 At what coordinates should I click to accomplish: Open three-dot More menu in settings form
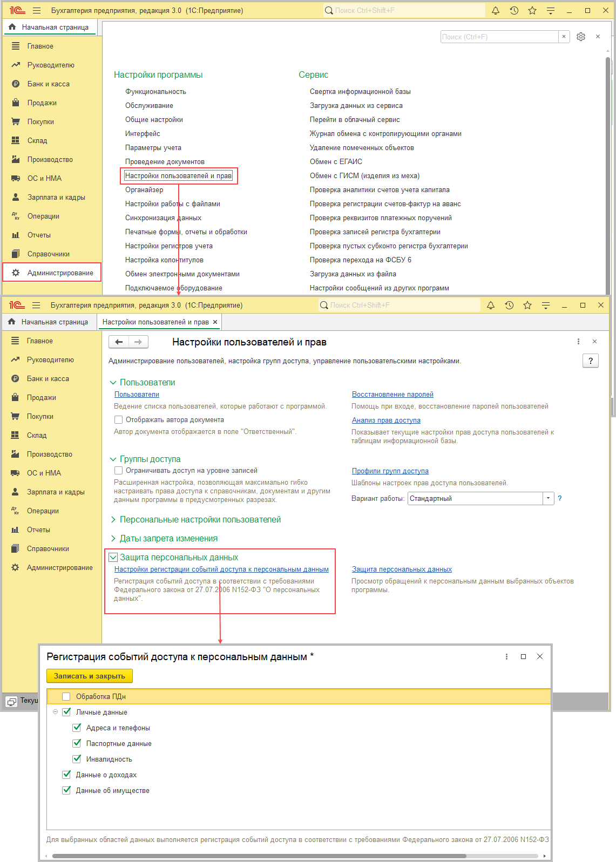(x=578, y=341)
